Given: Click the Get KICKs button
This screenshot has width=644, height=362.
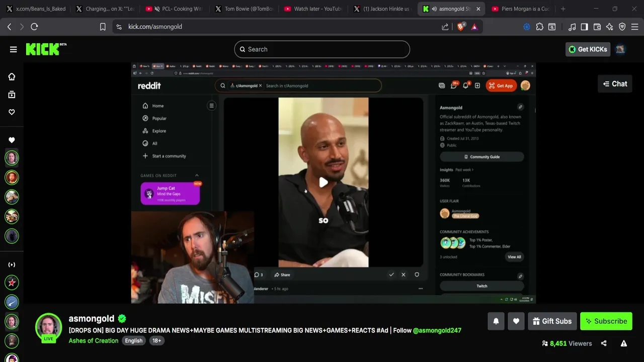Looking at the screenshot, I should [x=588, y=49].
